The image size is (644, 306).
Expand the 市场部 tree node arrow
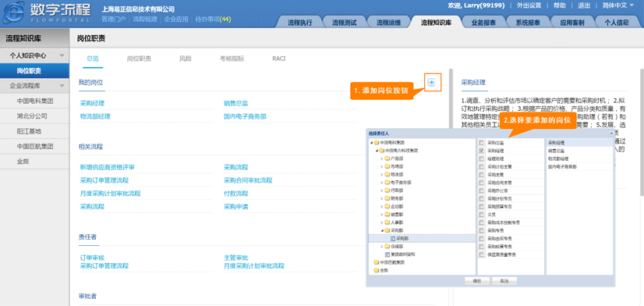click(x=381, y=166)
